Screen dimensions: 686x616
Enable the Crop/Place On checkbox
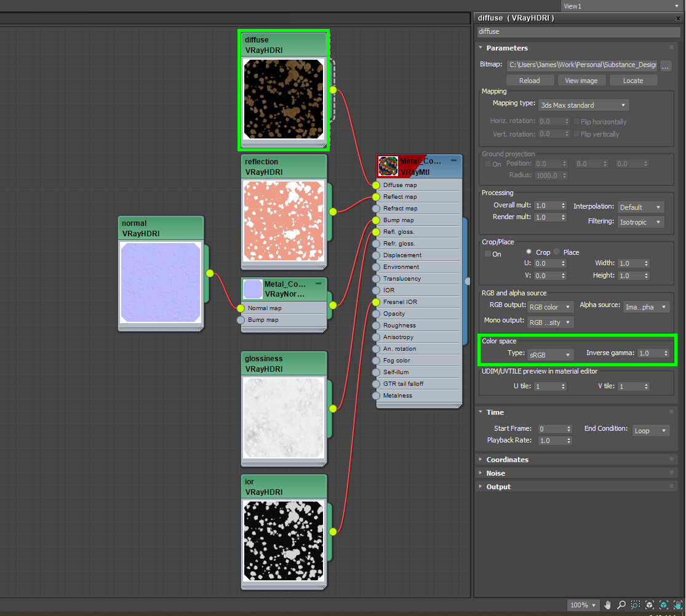488,254
